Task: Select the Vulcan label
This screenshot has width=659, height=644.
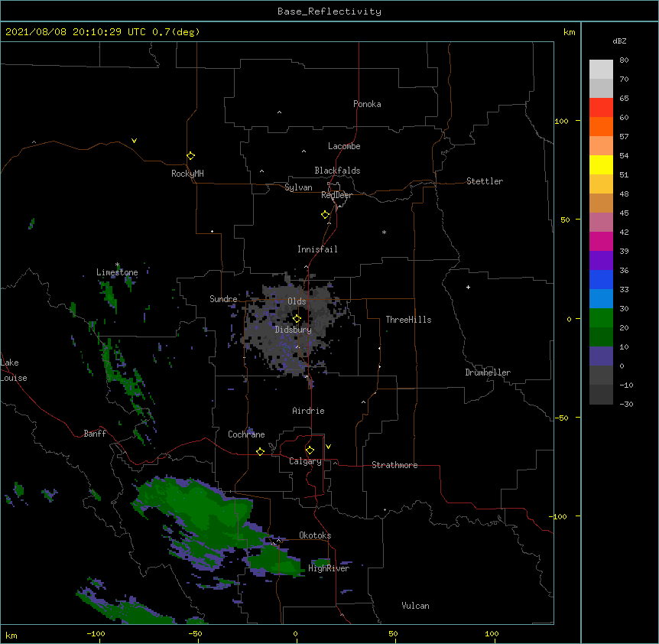Action: click(x=415, y=606)
